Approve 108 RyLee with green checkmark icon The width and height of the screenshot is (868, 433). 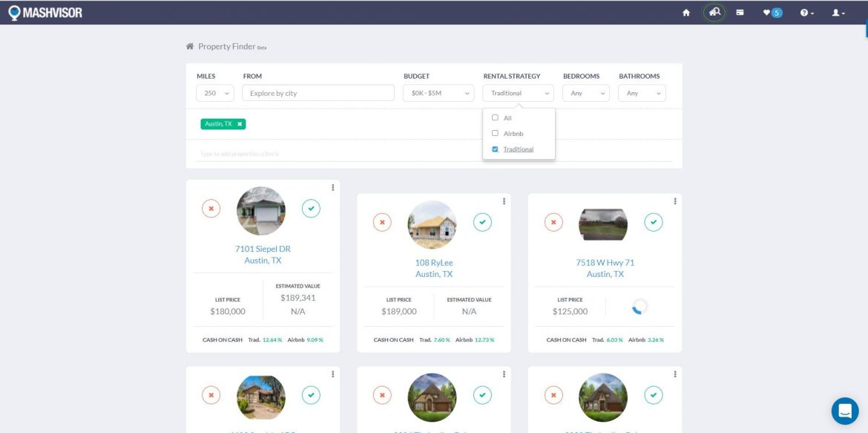(x=482, y=222)
